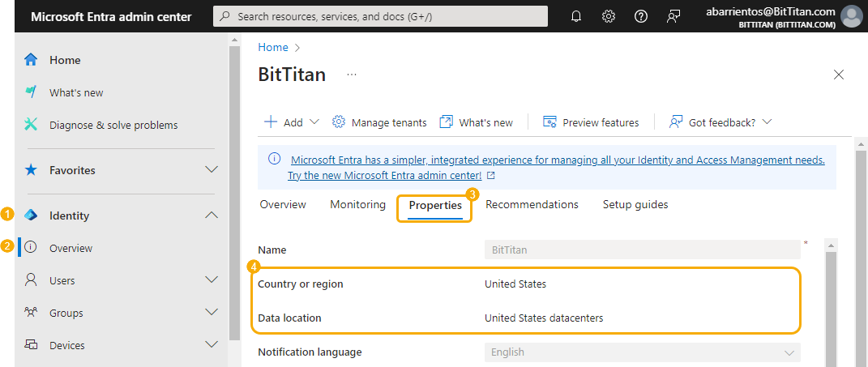
Task: Click the user account avatar
Action: tap(851, 16)
